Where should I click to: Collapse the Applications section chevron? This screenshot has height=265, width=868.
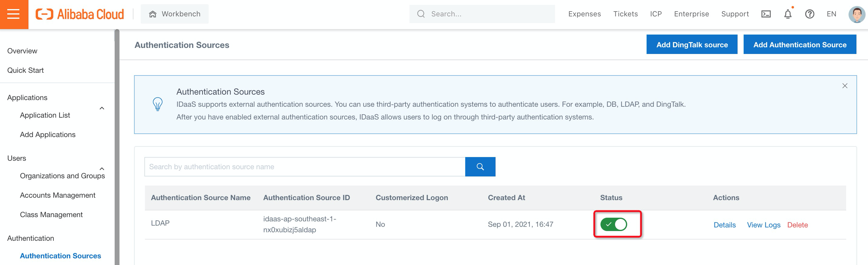coord(102,108)
